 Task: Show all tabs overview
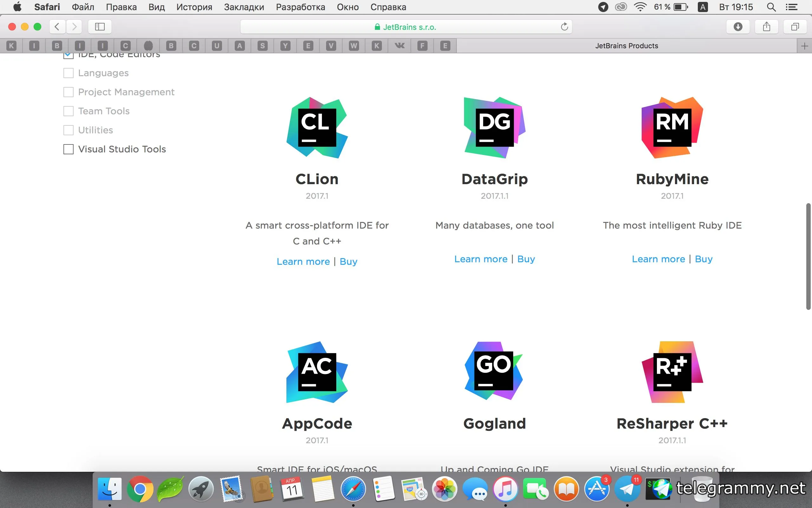795,27
